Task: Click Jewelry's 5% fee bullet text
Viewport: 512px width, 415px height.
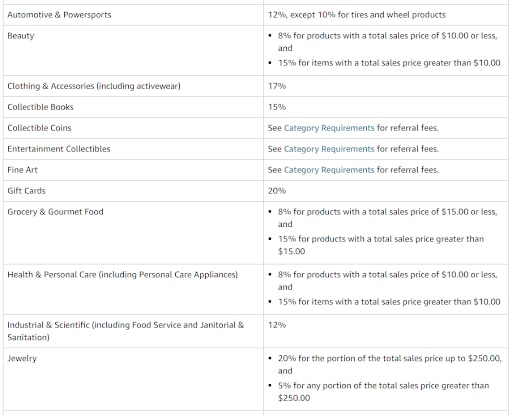Action: click(383, 392)
